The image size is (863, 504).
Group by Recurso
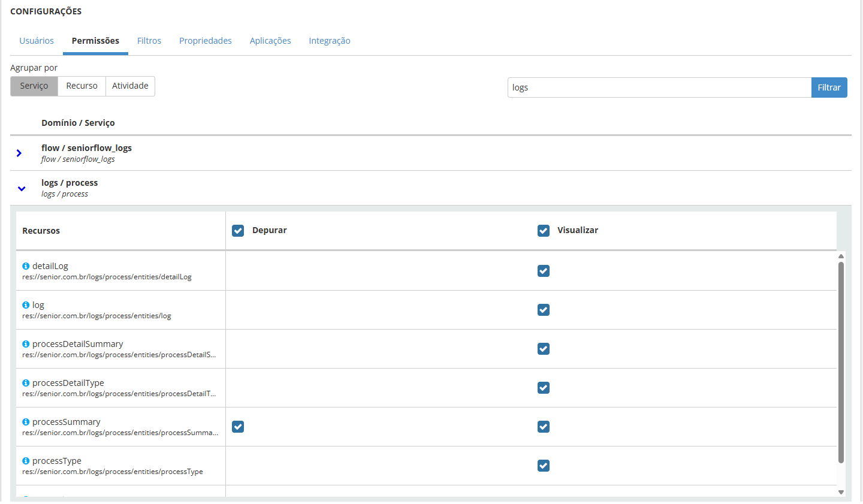point(82,86)
